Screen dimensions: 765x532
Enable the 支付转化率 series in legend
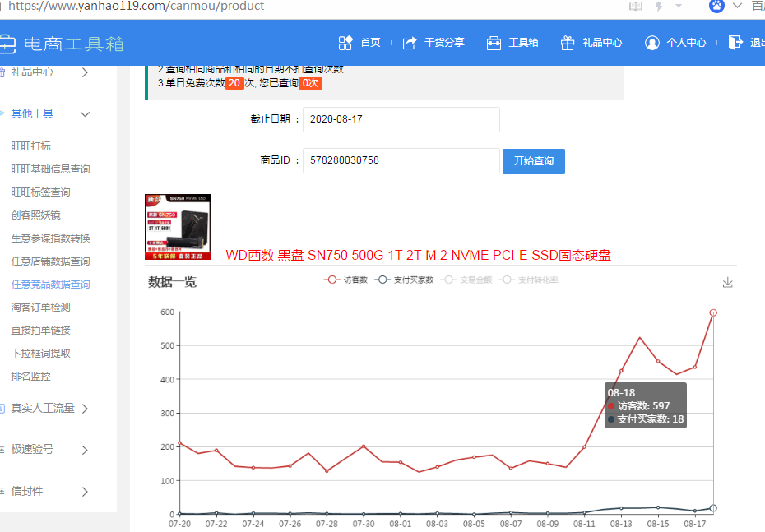[x=528, y=280]
